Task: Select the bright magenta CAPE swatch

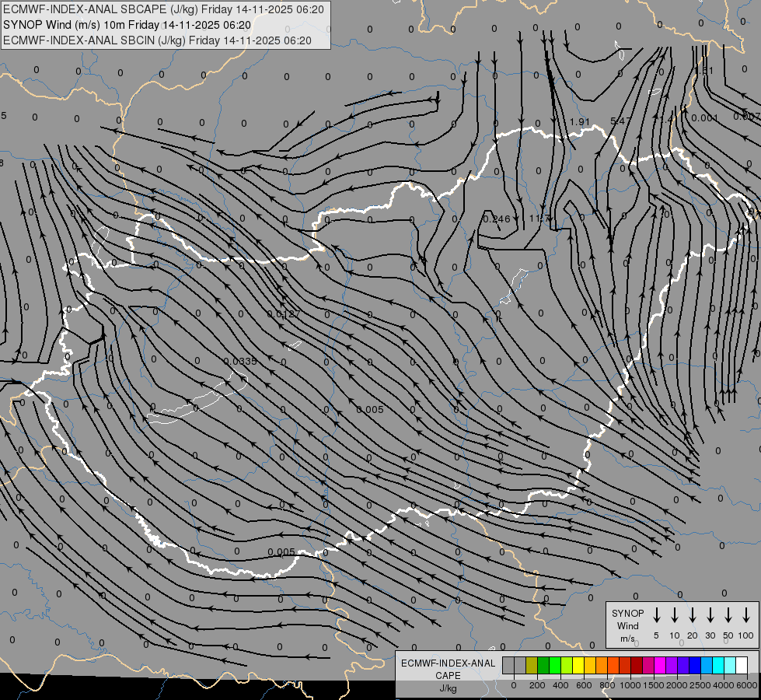Action: 660,666
